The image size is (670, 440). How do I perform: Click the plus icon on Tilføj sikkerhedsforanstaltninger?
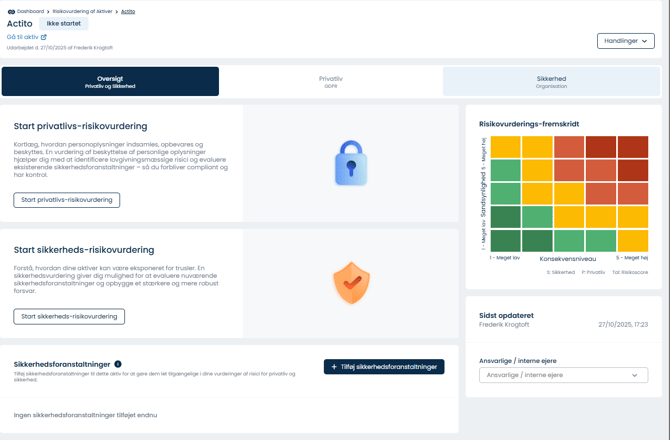point(334,367)
